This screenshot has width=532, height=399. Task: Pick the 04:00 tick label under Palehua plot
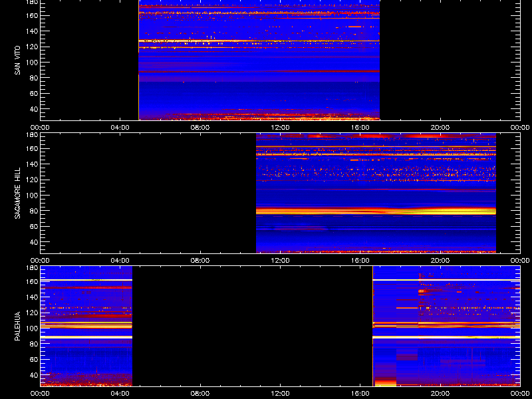[x=120, y=394]
